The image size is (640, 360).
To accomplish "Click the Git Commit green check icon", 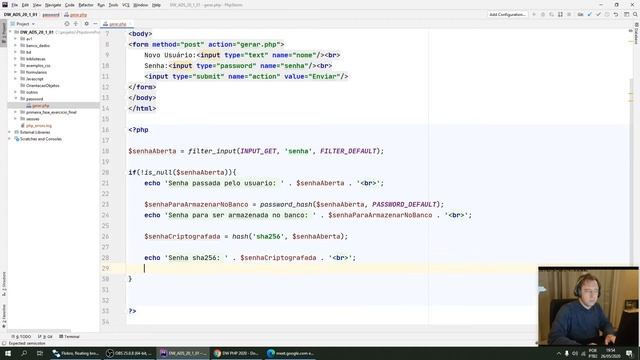I will click(x=598, y=14).
